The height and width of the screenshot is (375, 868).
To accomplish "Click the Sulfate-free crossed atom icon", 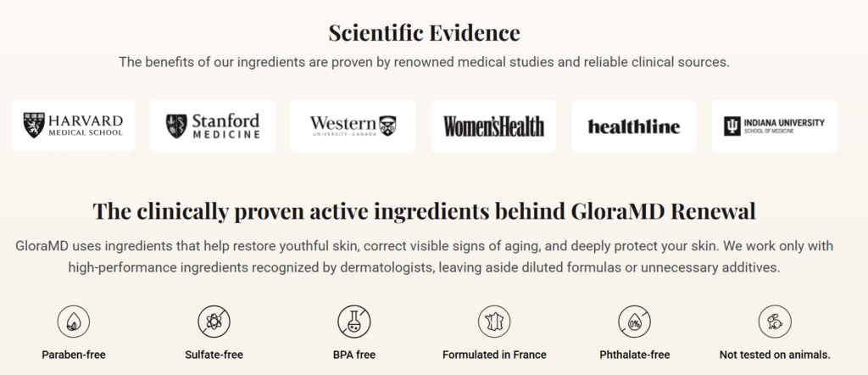I will [x=214, y=321].
